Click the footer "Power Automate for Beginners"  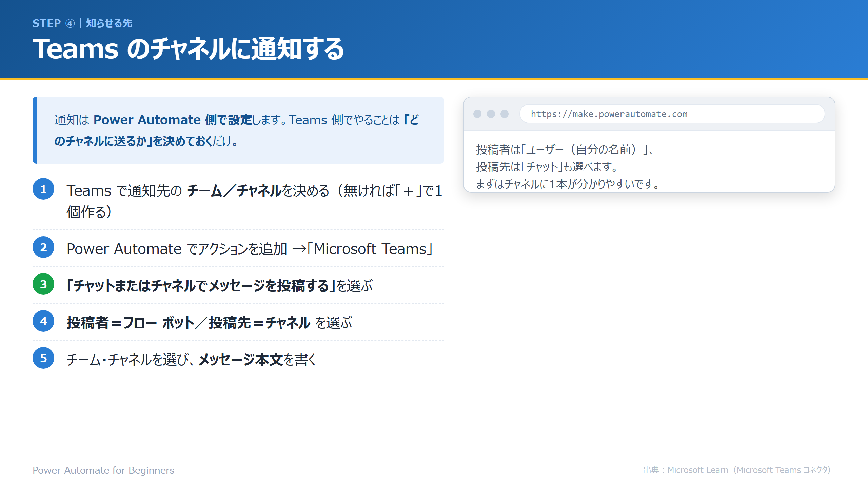pos(103,470)
